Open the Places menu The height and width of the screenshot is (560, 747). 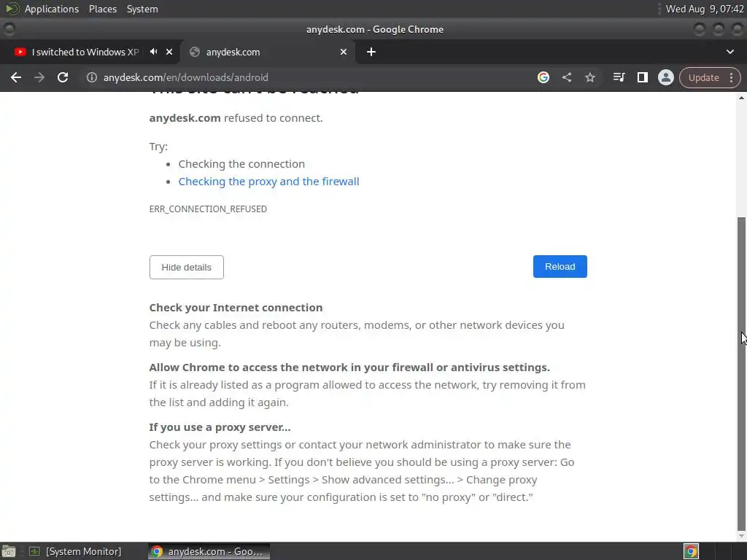(x=102, y=9)
